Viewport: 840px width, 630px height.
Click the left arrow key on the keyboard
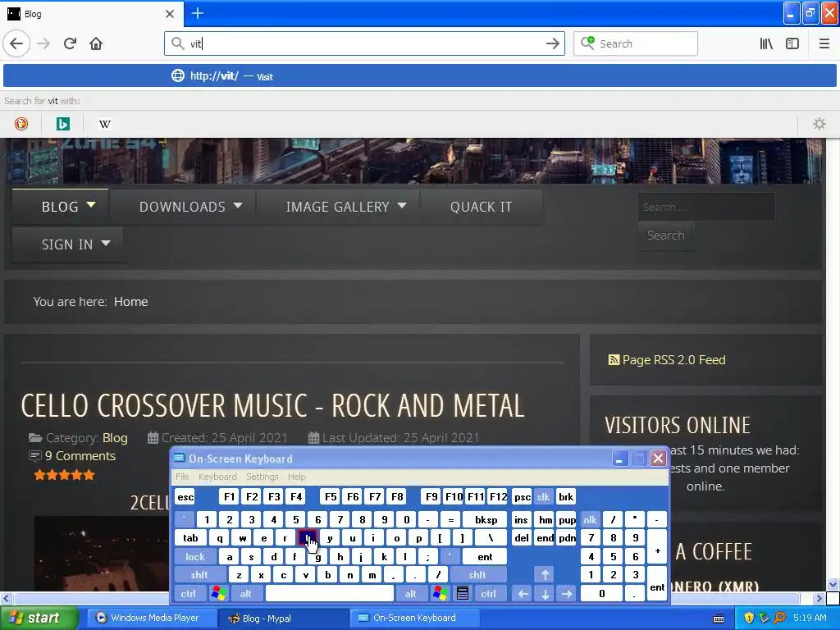tap(523, 594)
